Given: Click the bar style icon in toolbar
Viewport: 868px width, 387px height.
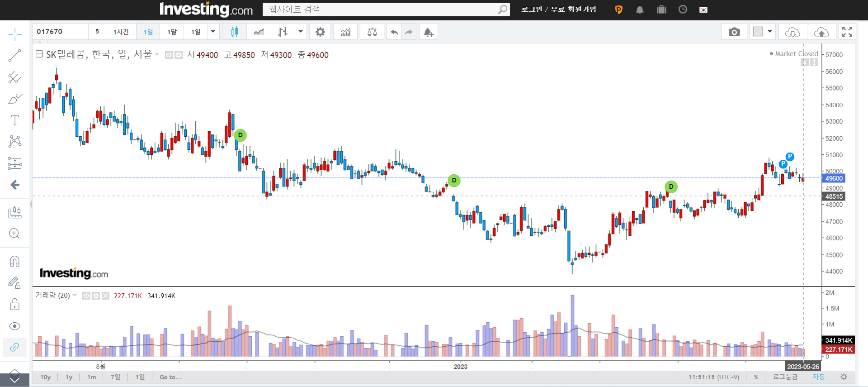Looking at the screenshot, I should click(x=283, y=32).
